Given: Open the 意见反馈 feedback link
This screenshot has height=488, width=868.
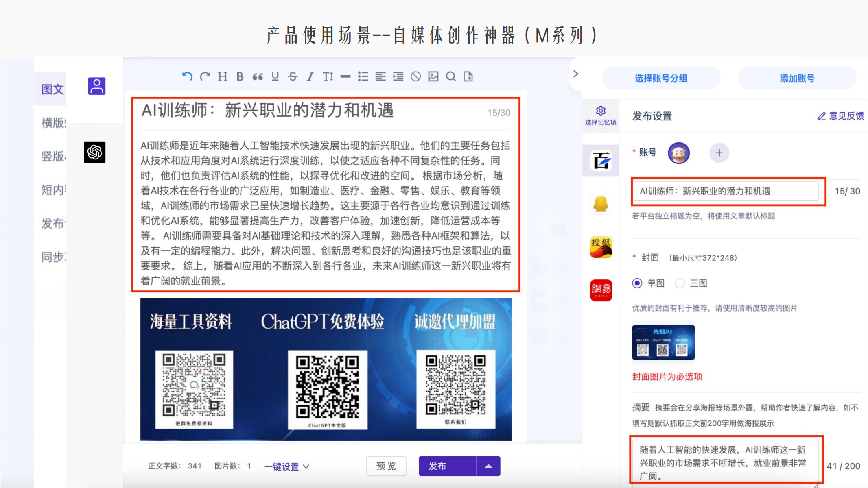Looking at the screenshot, I should click(x=841, y=116).
